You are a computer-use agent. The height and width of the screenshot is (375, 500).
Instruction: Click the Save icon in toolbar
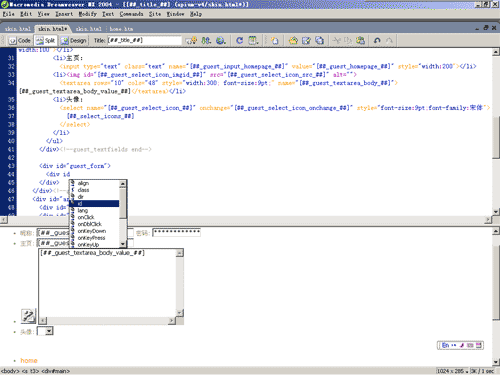coord(306,41)
